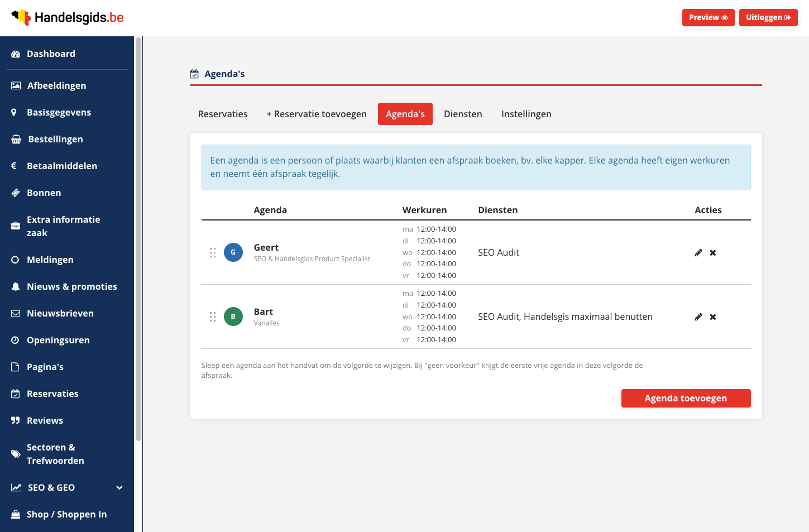Screen dimensions: 809x532
Task: Click the Werkuren column header
Action: [425, 210]
